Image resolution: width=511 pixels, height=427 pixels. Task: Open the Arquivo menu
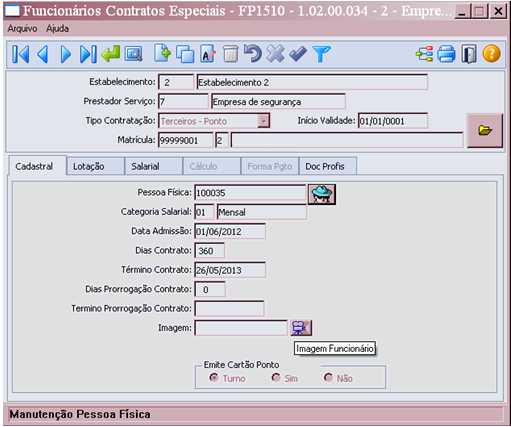point(22,29)
